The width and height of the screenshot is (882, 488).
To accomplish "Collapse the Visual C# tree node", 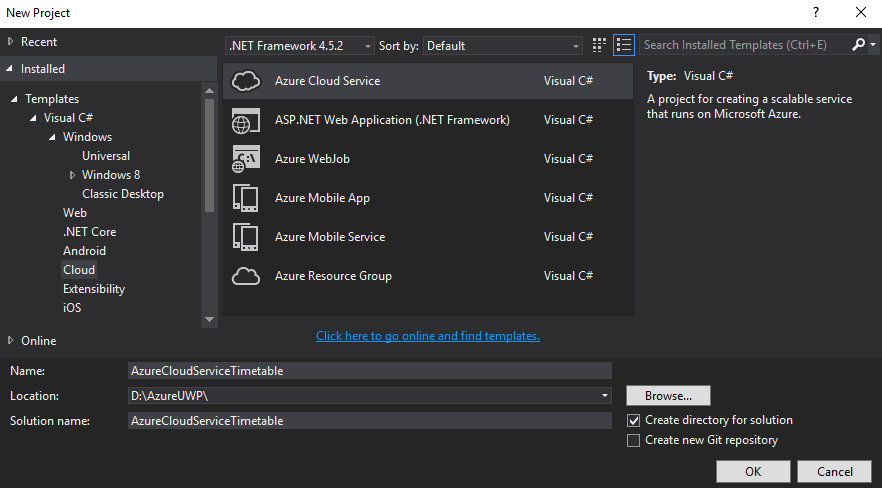I will click(x=34, y=119).
